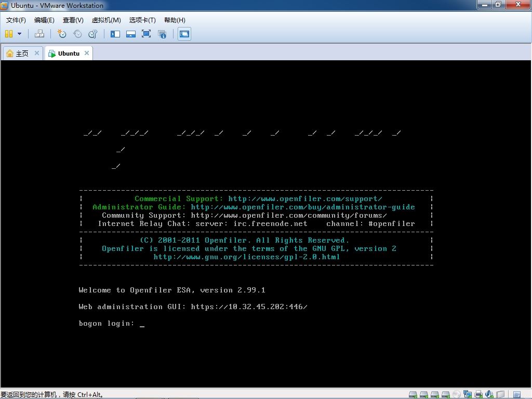Click the Web administration GUI https address
Viewport: 532px width, 399px height.
tap(249, 307)
